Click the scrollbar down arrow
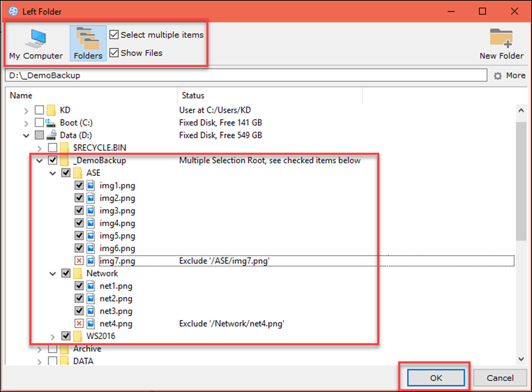Viewport: 532px width, 392px height. coord(521,359)
